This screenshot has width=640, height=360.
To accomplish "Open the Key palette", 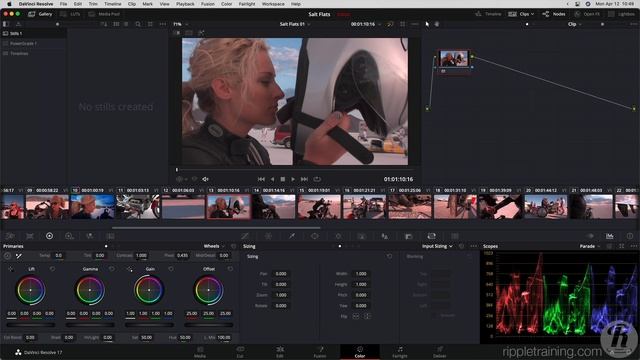I will (x=409, y=236).
